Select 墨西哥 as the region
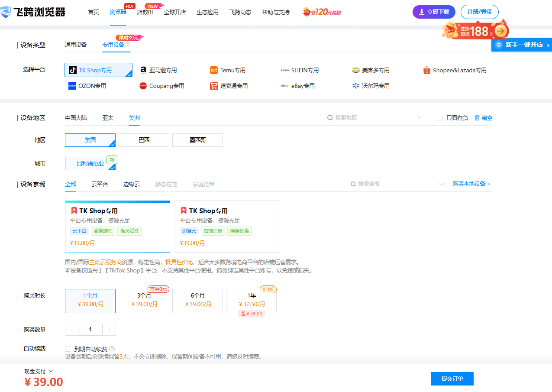The image size is (552, 392). point(197,140)
